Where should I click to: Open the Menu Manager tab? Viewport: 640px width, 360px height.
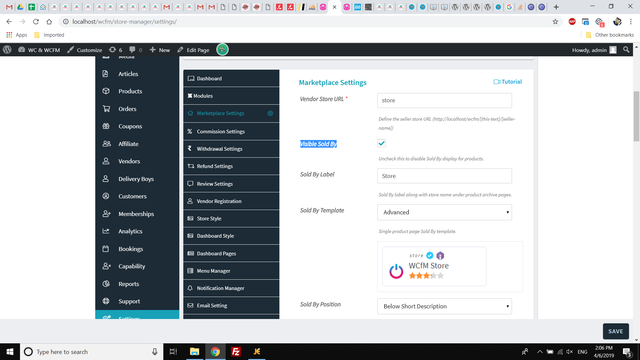point(231,271)
